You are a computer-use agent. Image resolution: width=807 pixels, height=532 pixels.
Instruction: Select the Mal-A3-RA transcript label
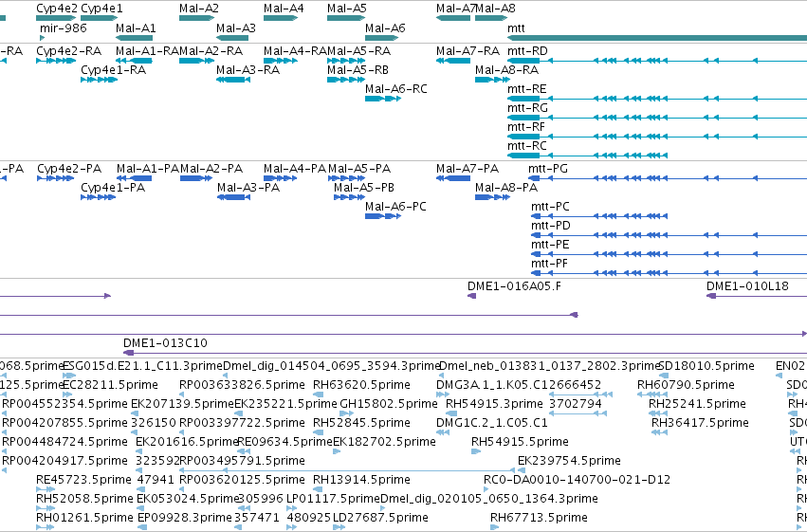(x=248, y=69)
